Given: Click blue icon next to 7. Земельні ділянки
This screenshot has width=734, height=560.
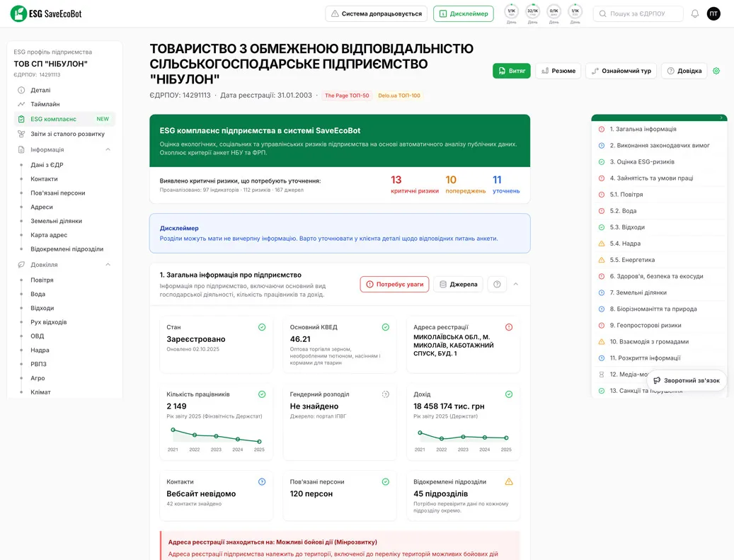Looking at the screenshot, I should point(602,292).
